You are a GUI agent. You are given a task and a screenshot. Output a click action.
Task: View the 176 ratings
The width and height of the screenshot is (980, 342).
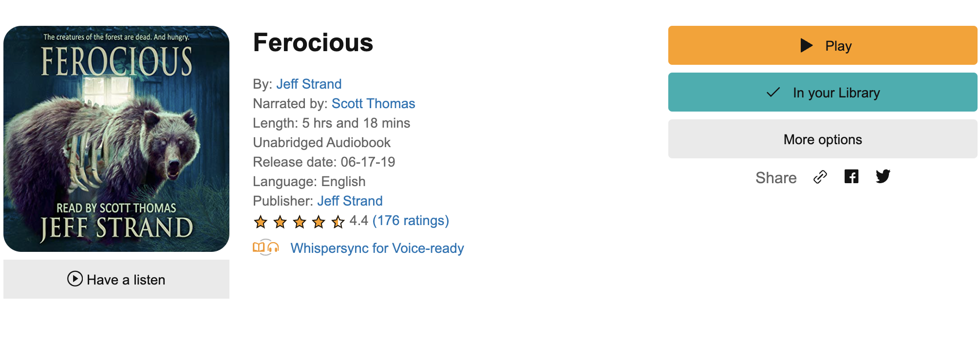(411, 221)
